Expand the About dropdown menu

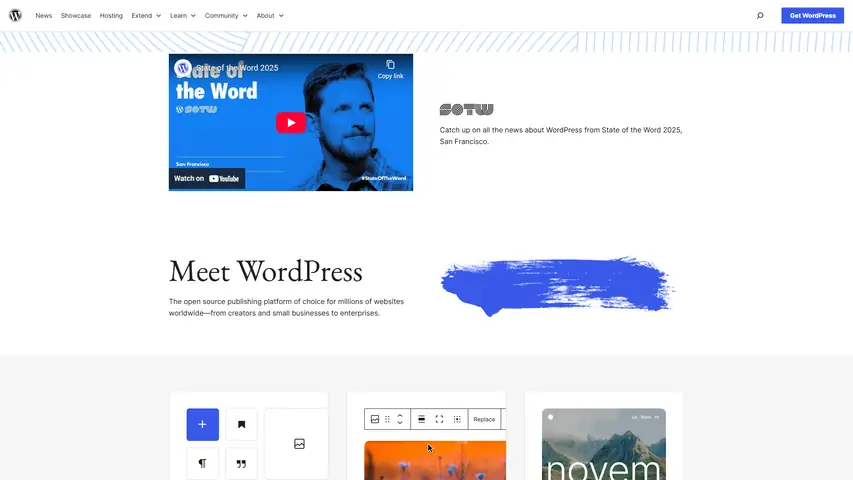tap(270, 16)
